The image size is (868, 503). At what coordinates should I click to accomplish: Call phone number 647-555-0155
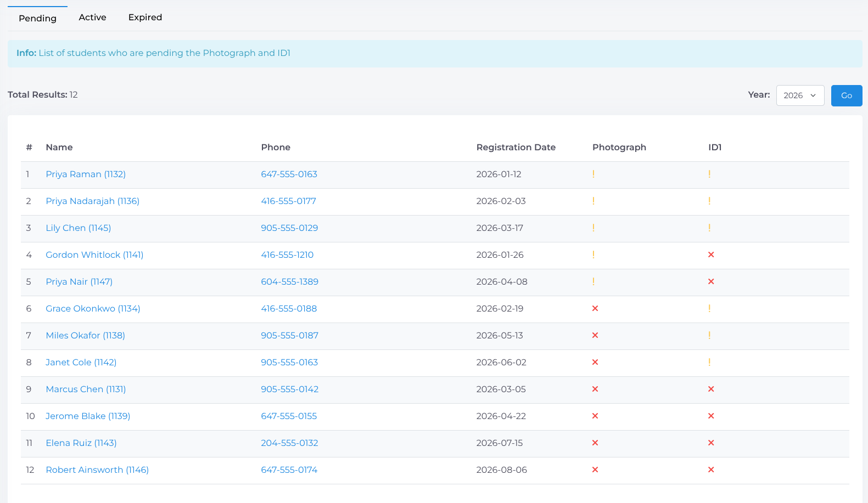click(x=289, y=416)
